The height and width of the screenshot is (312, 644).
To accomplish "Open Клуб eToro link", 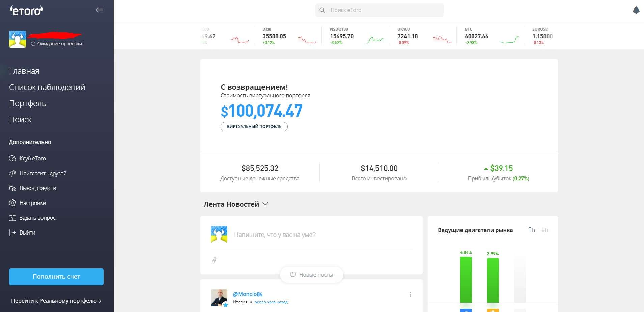I will point(33,158).
